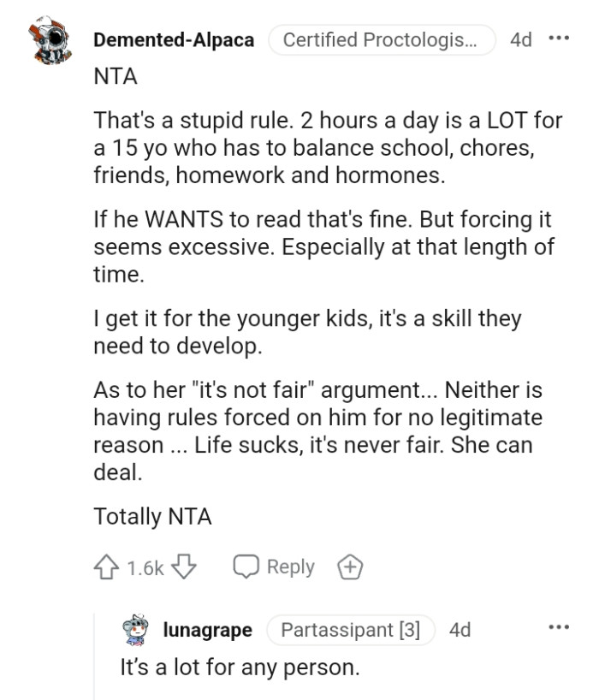Click the "Partassipant [3]" flair tag
Image resolution: width=599 pixels, height=700 pixels.
tap(350, 631)
